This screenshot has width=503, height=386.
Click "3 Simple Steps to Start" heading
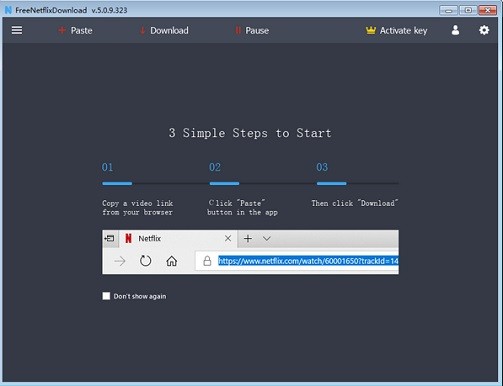pyautogui.click(x=250, y=133)
